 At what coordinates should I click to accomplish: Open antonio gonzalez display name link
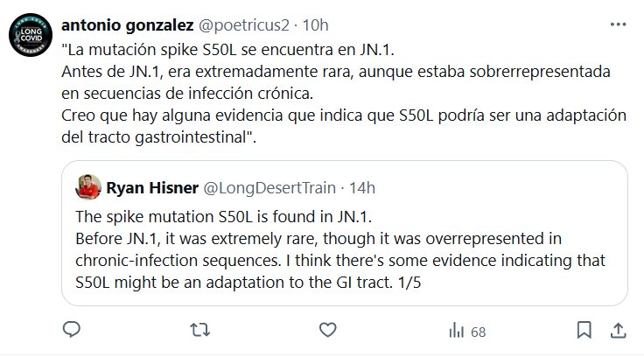pyautogui.click(x=126, y=20)
